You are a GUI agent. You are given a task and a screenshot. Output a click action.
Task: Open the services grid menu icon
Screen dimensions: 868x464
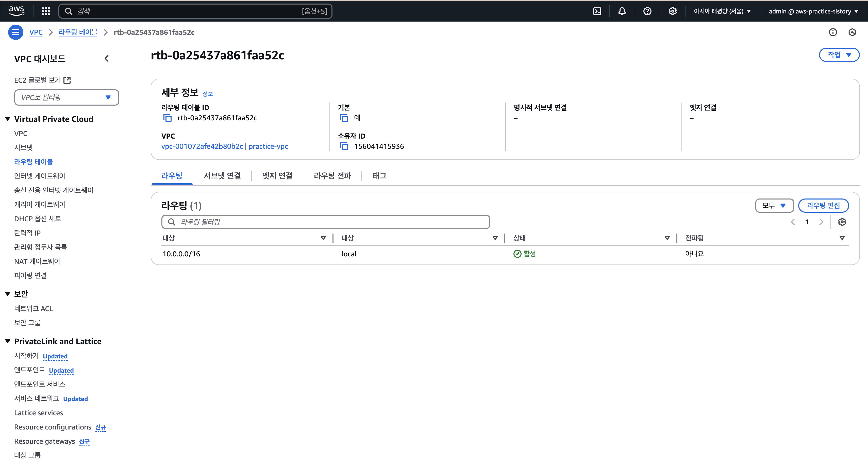pyautogui.click(x=45, y=11)
